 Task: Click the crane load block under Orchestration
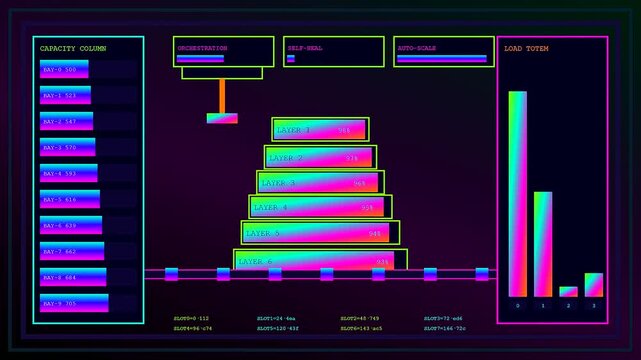coord(222,118)
